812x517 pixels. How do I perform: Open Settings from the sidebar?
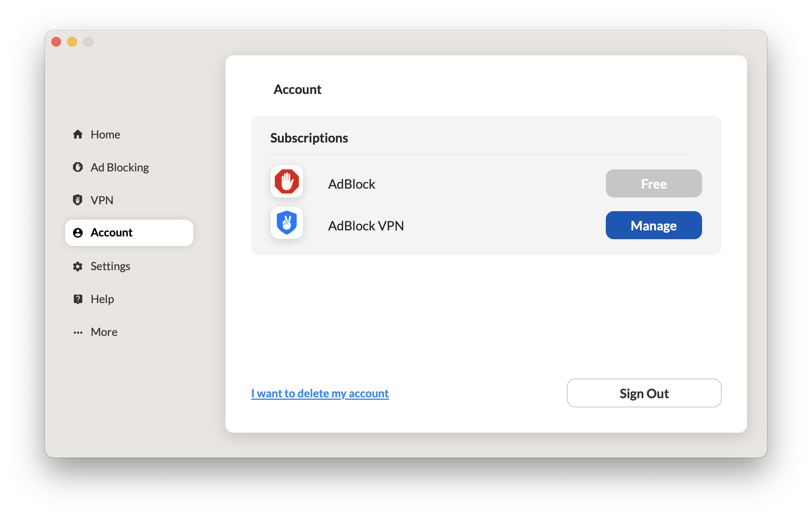tap(110, 266)
